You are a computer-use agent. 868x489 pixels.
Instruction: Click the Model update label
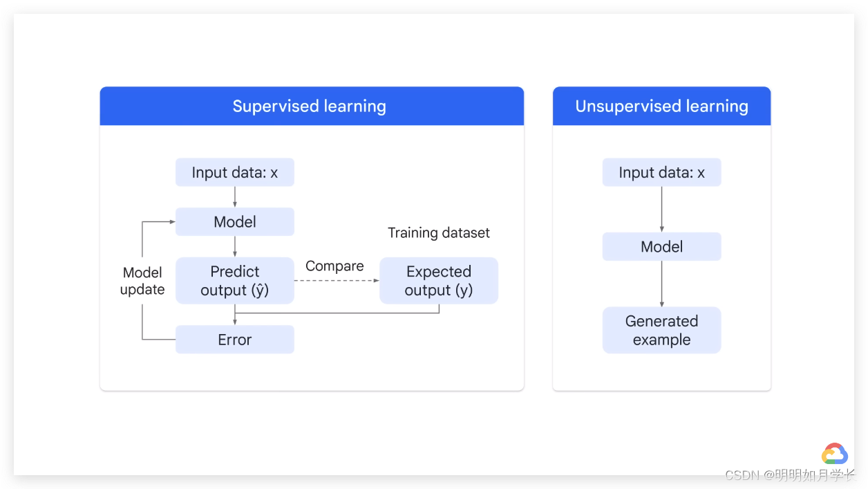(x=142, y=281)
